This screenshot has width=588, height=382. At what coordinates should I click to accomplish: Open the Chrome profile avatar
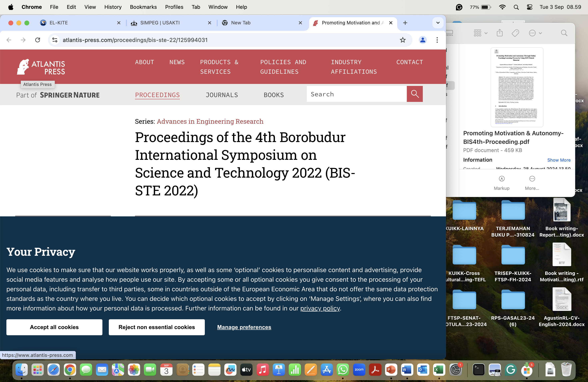coord(422,40)
